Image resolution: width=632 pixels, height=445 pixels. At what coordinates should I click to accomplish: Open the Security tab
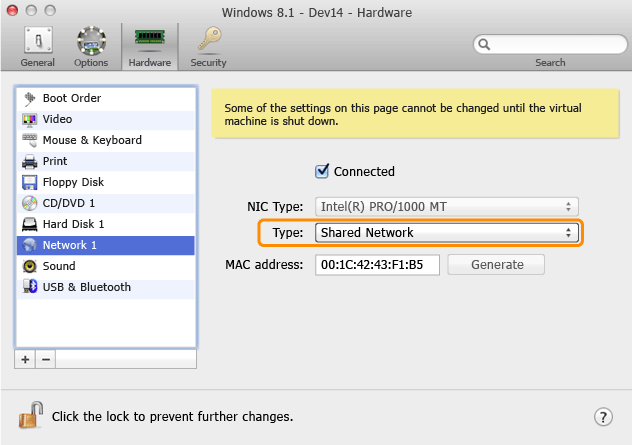pyautogui.click(x=208, y=46)
